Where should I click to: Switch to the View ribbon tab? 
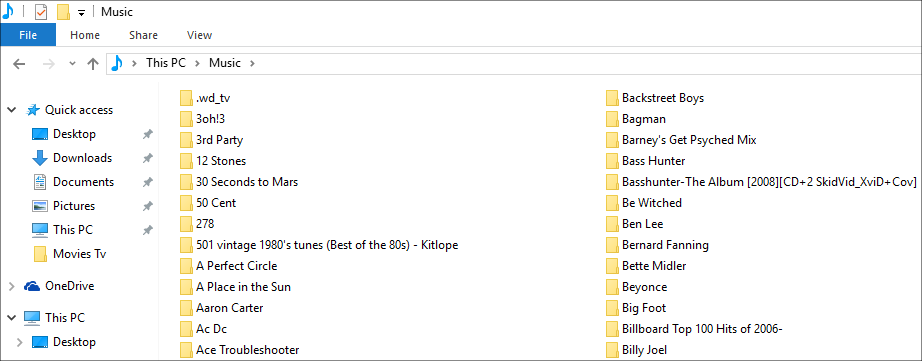coord(199,35)
